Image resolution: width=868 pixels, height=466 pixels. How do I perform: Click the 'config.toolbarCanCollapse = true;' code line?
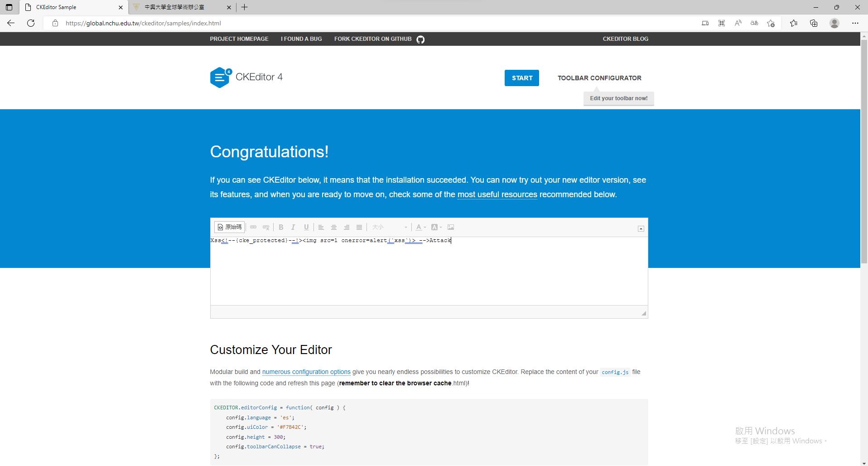(275, 447)
